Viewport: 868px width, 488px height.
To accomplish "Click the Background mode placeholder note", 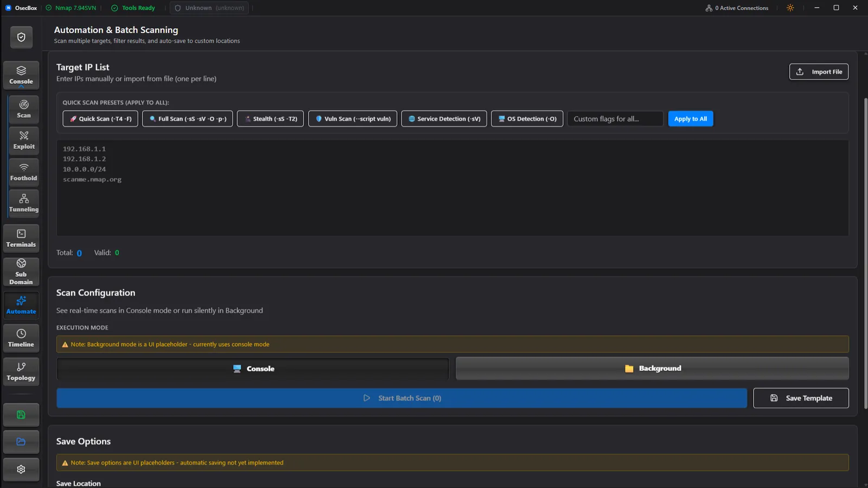I will click(452, 344).
